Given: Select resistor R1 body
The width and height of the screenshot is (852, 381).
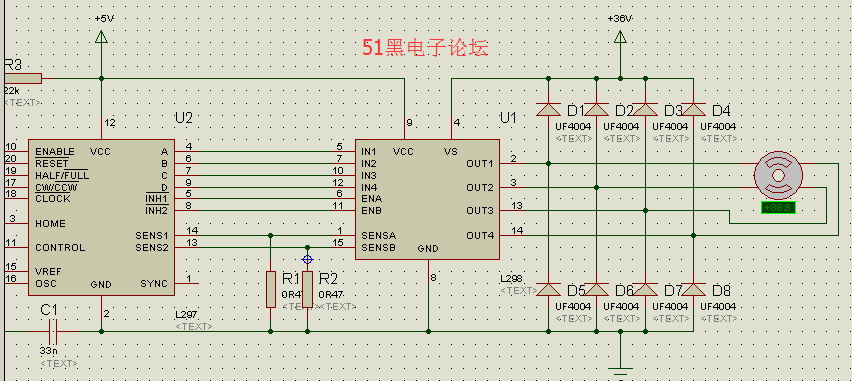Looking at the screenshot, I should [x=271, y=289].
